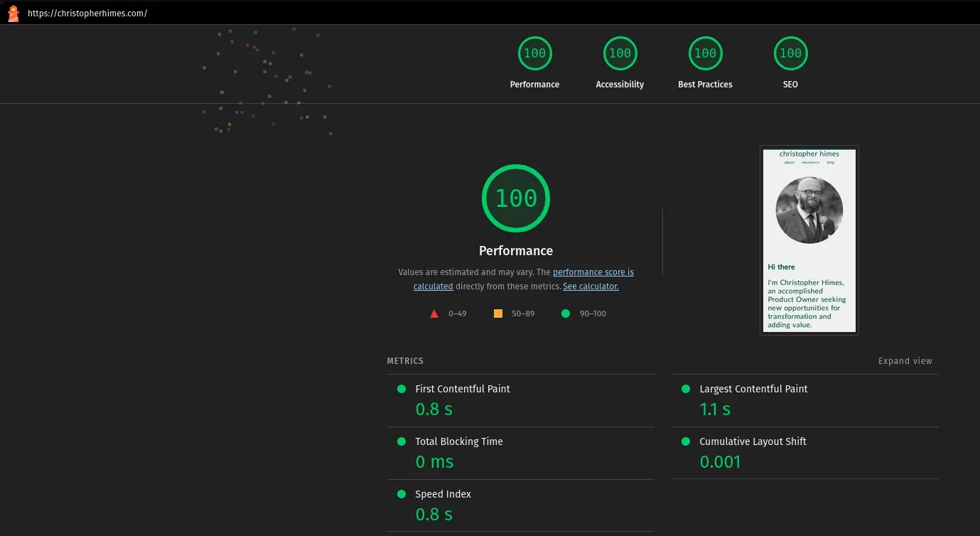Click the website preview screenshot thumbnail
980x536 pixels.
[809, 240]
